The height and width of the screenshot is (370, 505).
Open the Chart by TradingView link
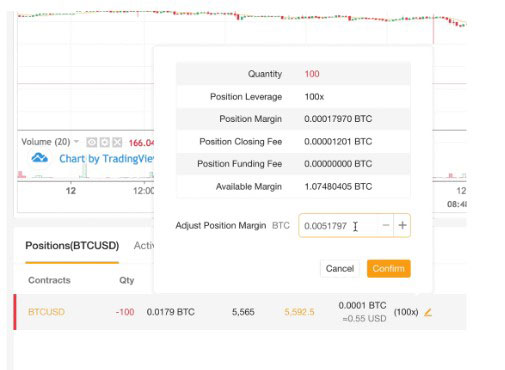tap(106, 159)
